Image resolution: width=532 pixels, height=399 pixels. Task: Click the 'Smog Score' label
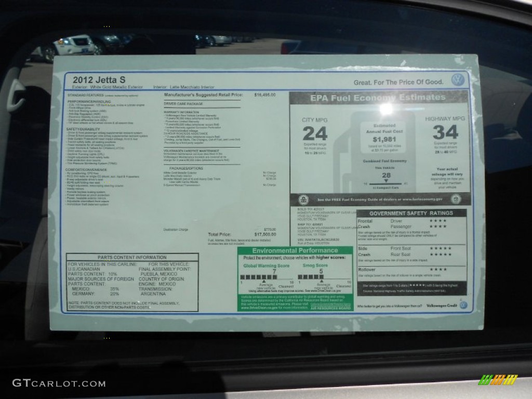click(x=315, y=265)
